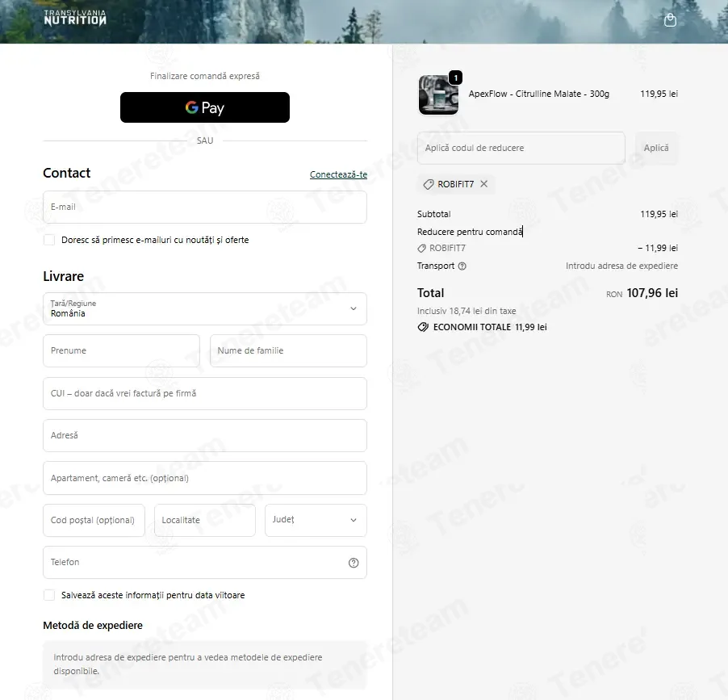Screen dimensions: 728x700
Task: Focus the Telefon input field
Action: (205, 563)
